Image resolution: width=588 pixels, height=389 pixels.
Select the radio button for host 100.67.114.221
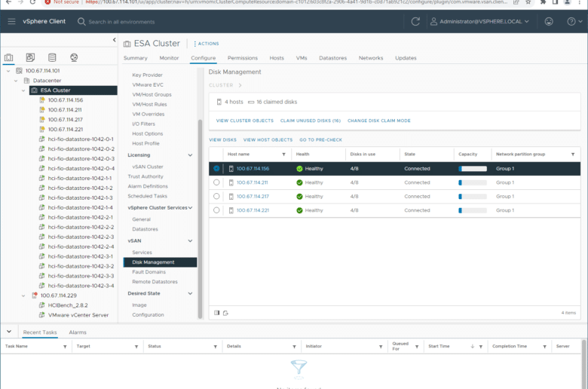point(216,210)
